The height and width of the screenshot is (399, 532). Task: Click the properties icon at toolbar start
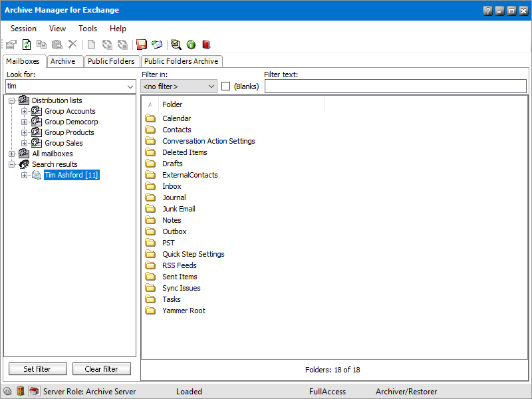[x=11, y=45]
